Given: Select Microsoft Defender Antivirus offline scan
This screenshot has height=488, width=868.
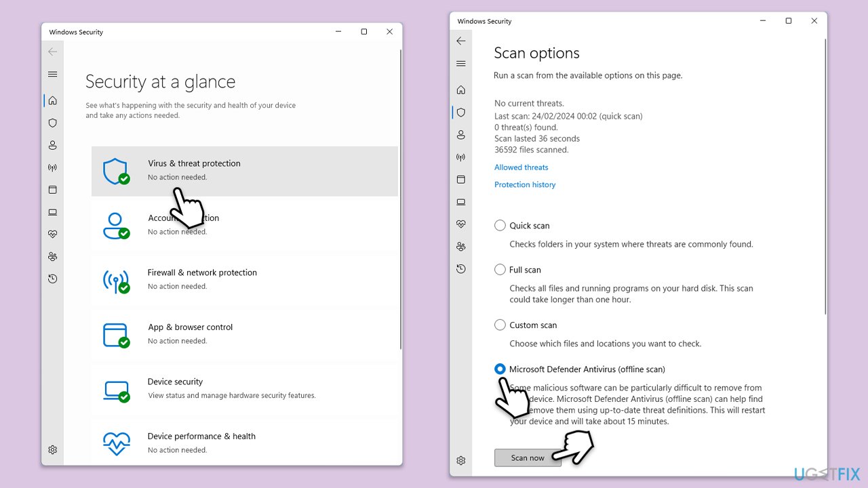Looking at the screenshot, I should pos(500,369).
